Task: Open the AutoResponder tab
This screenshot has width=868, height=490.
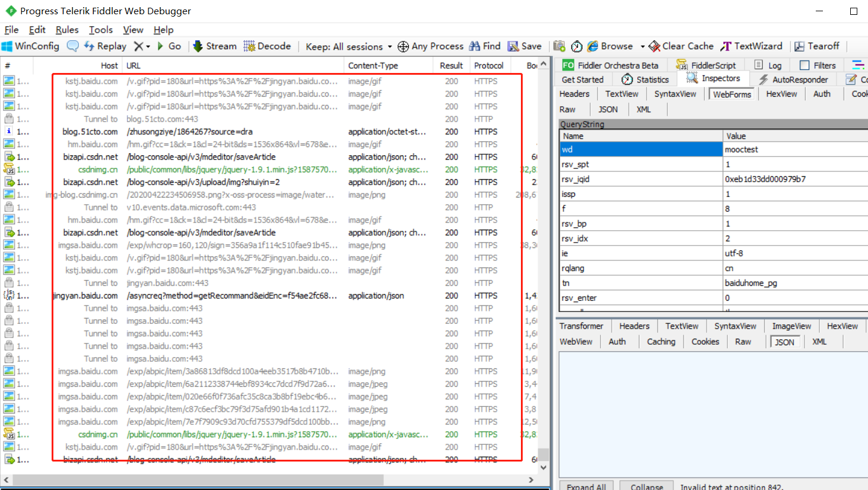Action: 793,79
